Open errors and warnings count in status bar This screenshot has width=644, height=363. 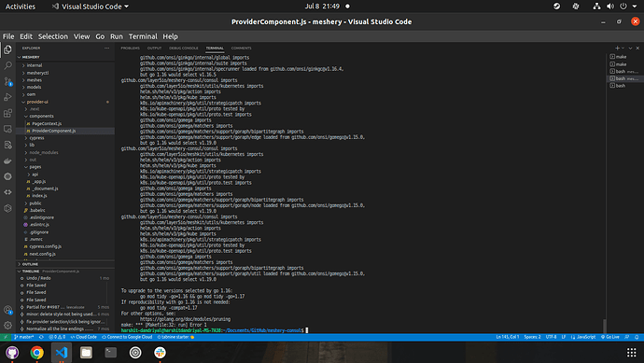tap(57, 337)
